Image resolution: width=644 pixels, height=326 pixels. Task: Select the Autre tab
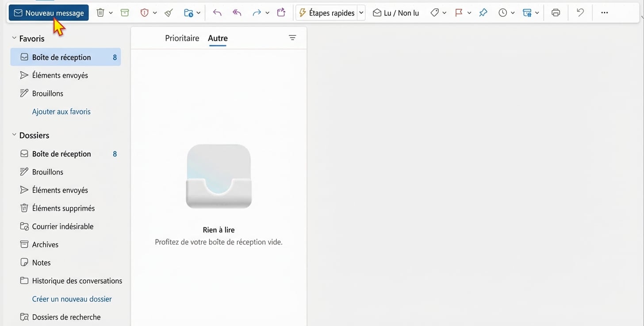(x=218, y=38)
